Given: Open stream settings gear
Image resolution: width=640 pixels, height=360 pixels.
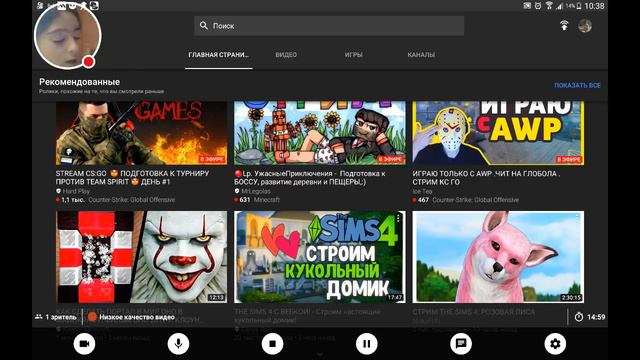Looking at the screenshot, I should tap(555, 344).
